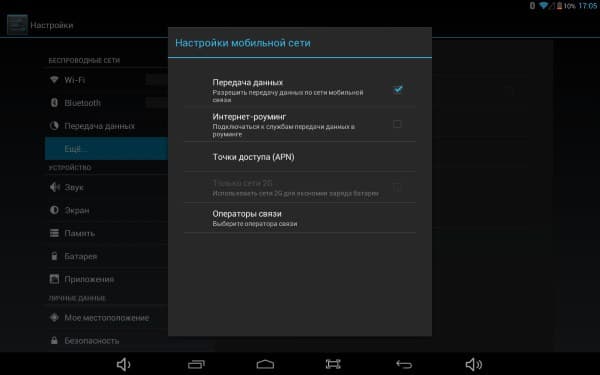600x375 pixels.
Task: Open Батарея settings entry
Action: [x=106, y=256]
